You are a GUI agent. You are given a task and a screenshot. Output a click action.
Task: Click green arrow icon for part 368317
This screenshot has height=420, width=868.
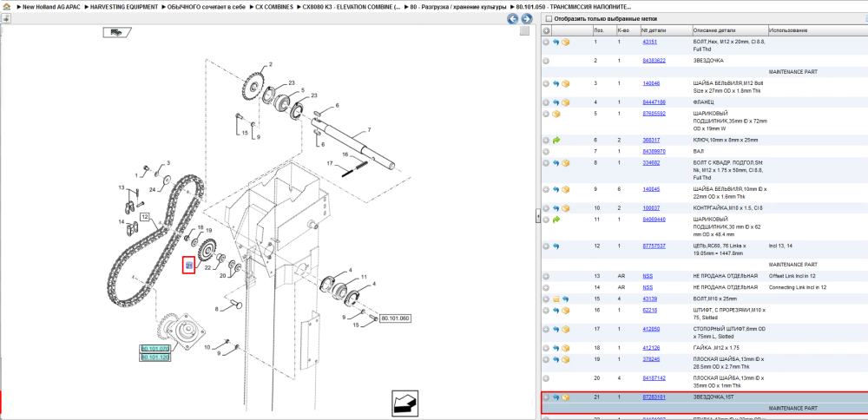tap(556, 141)
